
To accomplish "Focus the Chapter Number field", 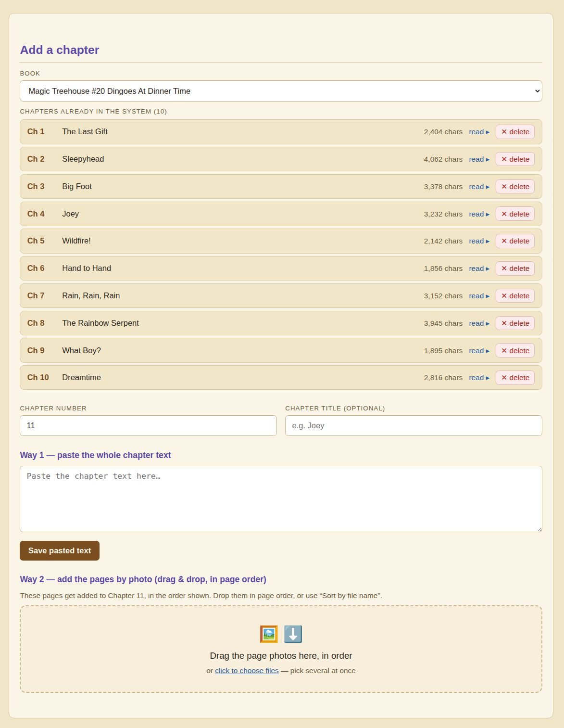I will coord(148,425).
